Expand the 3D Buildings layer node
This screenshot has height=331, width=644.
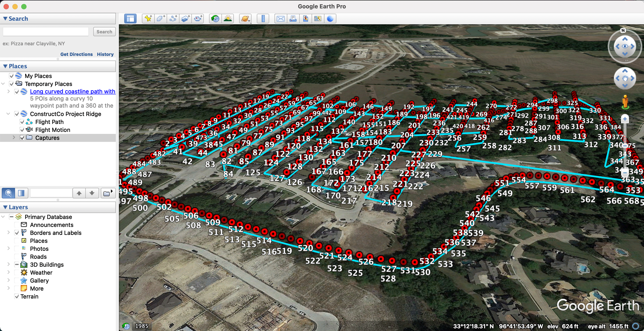click(x=8, y=264)
